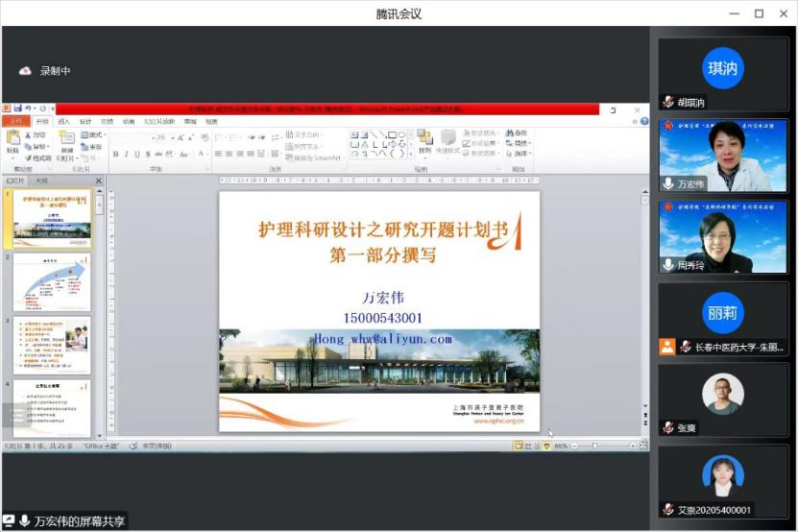Open the File tab in PowerPoint

tap(14, 122)
